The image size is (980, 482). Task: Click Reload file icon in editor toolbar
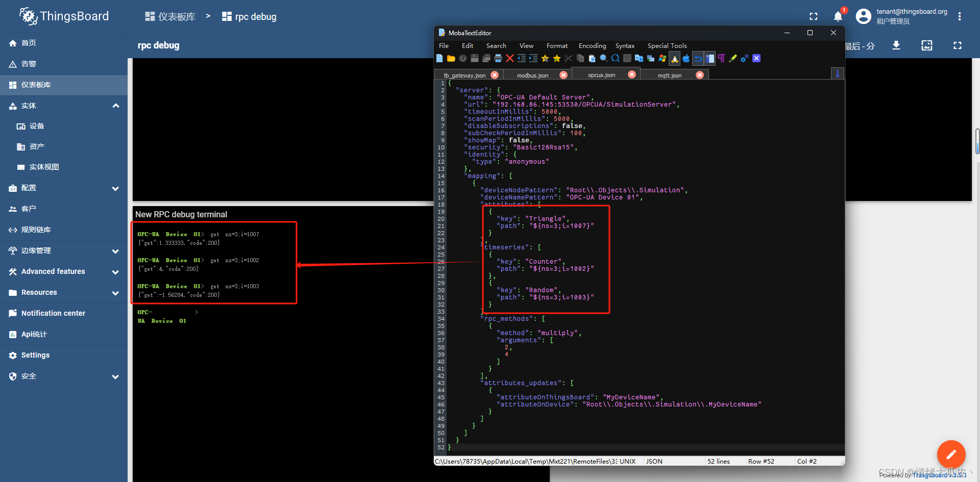463,58
